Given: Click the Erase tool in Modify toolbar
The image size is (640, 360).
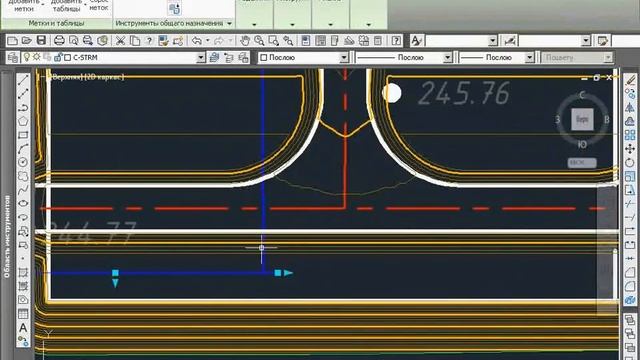Looking at the screenshot, I should 630,80.
